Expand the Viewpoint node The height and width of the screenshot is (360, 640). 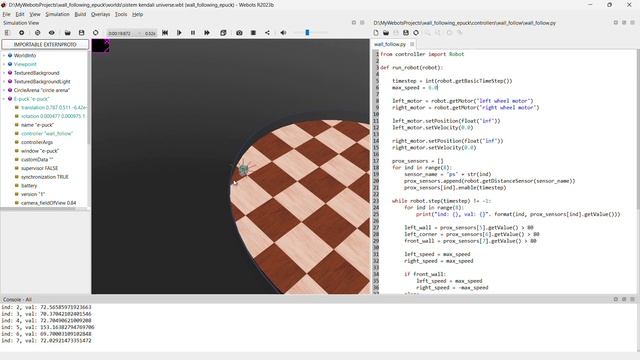4,64
